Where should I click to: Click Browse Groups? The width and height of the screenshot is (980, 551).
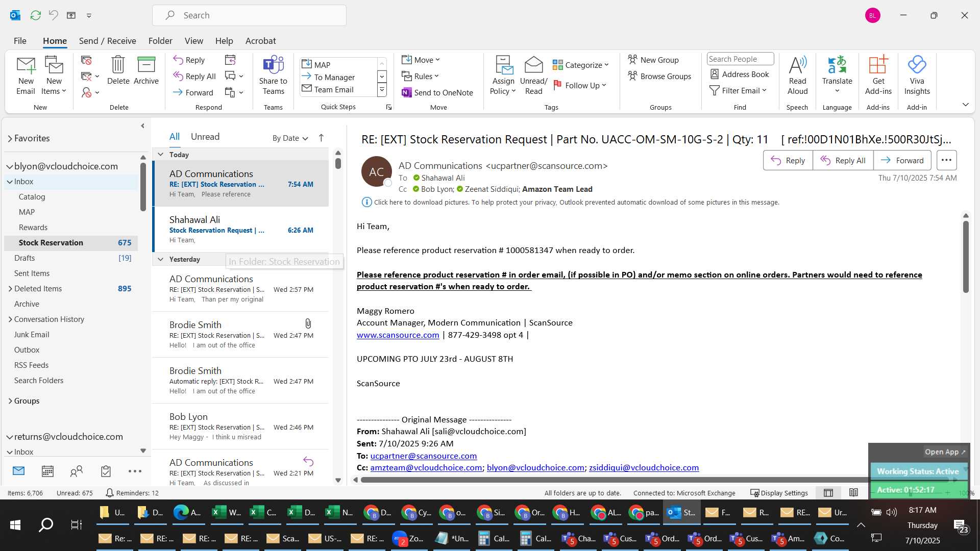click(659, 76)
